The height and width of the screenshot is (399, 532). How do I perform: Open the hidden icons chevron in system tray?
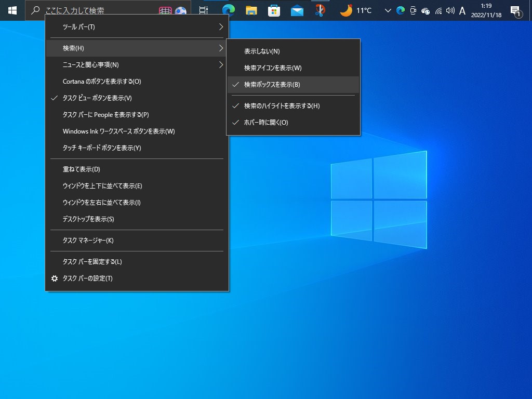[388, 10]
